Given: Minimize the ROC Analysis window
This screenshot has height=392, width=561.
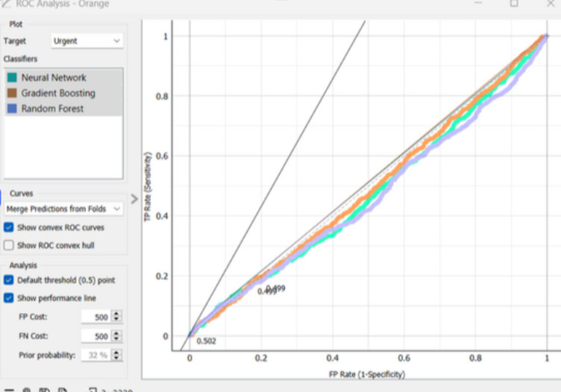Looking at the screenshot, I should pyautogui.click(x=478, y=3).
